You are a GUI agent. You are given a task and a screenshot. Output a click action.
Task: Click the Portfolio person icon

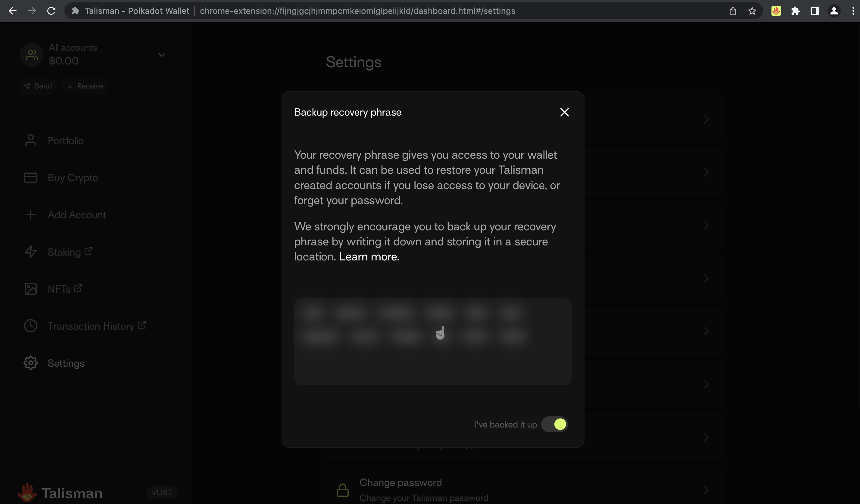click(31, 141)
